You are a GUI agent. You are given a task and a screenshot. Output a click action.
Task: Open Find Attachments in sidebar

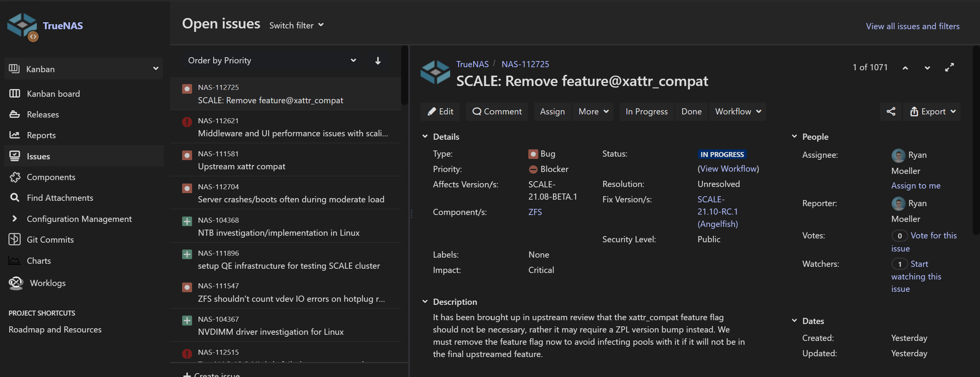click(60, 198)
